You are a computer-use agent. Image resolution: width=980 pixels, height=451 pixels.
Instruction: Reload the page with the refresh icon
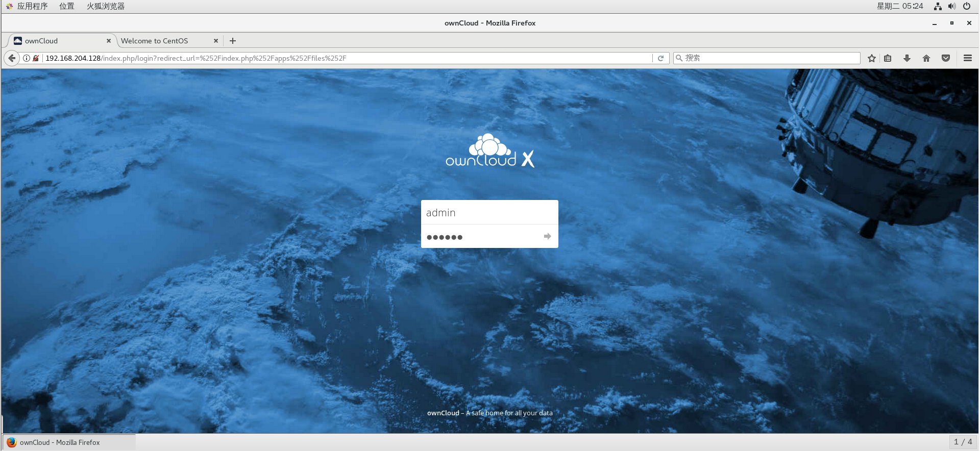[660, 58]
